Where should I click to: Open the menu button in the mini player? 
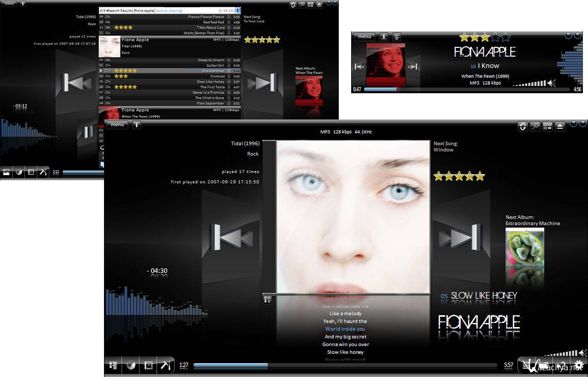[364, 37]
